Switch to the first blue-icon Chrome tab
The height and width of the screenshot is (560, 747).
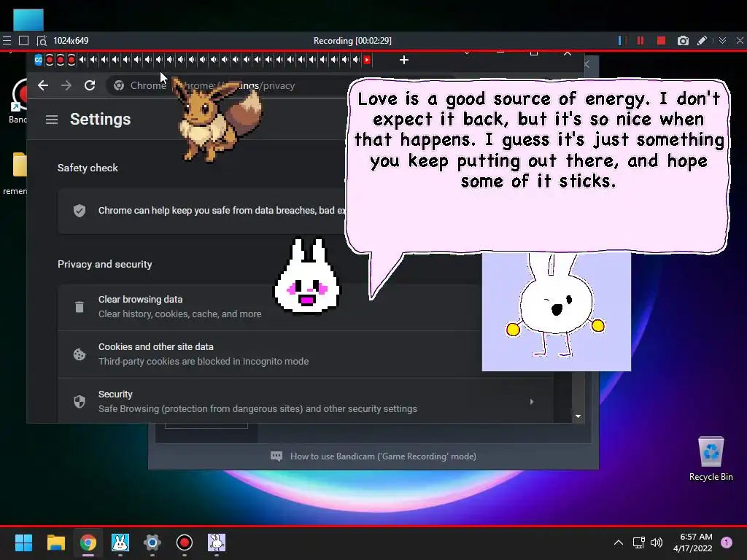(39, 60)
